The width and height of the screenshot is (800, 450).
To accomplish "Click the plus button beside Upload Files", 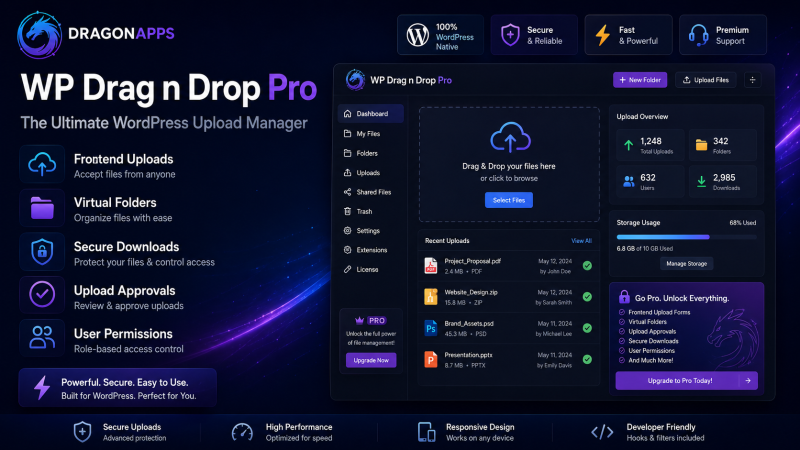I will pos(753,80).
